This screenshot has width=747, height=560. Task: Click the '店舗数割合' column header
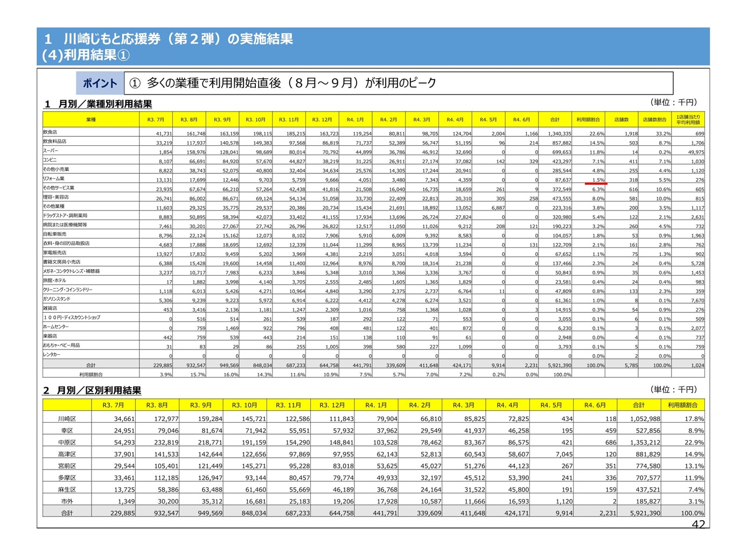(654, 120)
